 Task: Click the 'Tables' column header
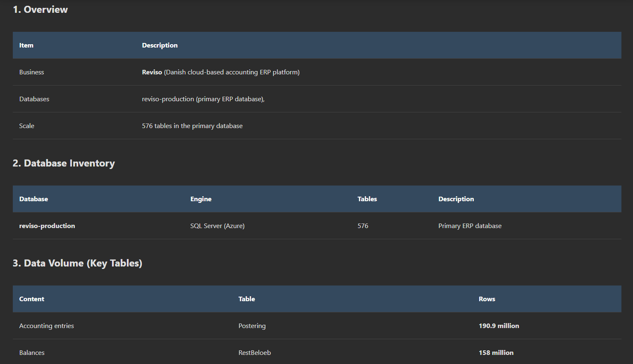coord(367,199)
